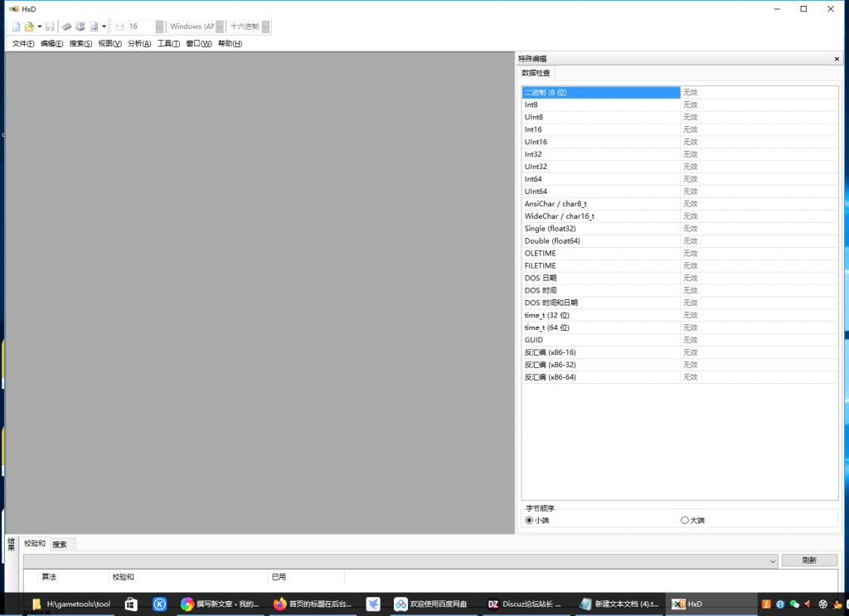Click the Open file folder icon
Image resolution: width=849 pixels, height=616 pixels.
(29, 27)
